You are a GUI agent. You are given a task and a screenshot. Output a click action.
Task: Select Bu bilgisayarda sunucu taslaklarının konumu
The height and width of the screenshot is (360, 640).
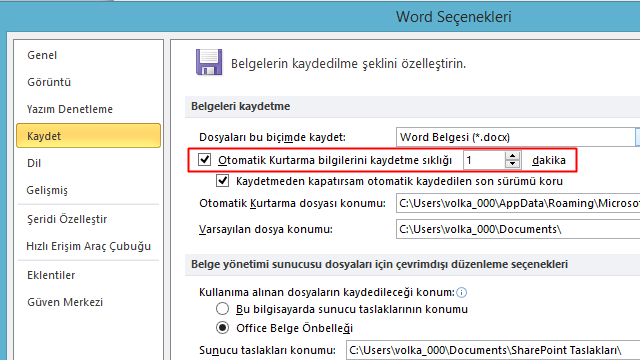pyautogui.click(x=222, y=309)
